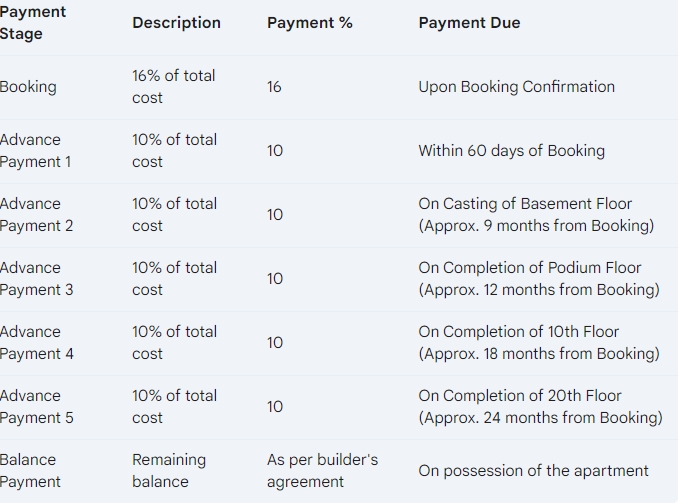Select Within 60 days of Booking cell
678x503 pixels.
(x=512, y=151)
